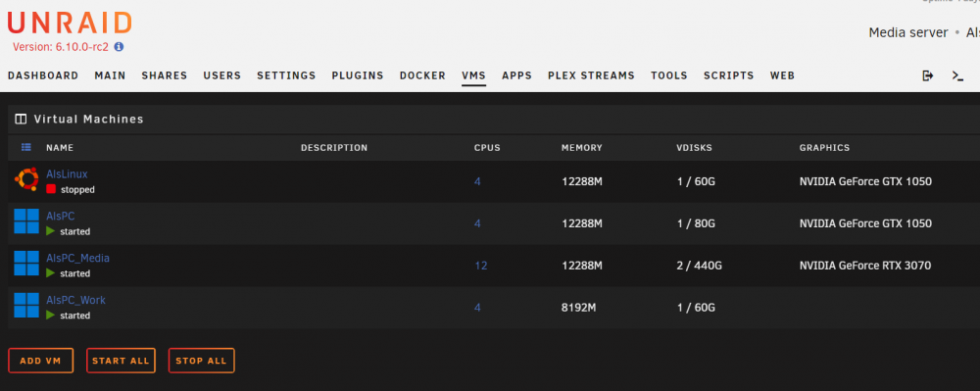980x391 pixels.
Task: Click the UNRAID logo
Action: [70, 24]
